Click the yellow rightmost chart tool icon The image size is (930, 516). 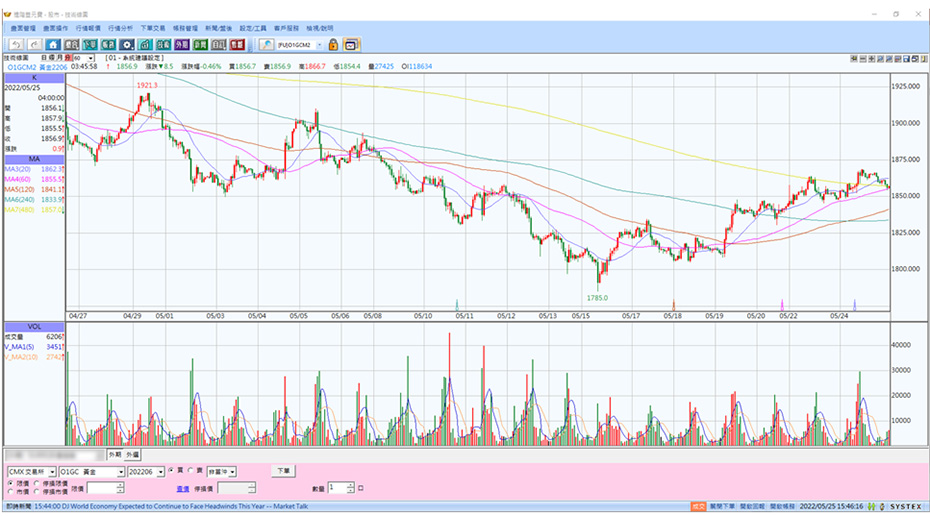923,59
